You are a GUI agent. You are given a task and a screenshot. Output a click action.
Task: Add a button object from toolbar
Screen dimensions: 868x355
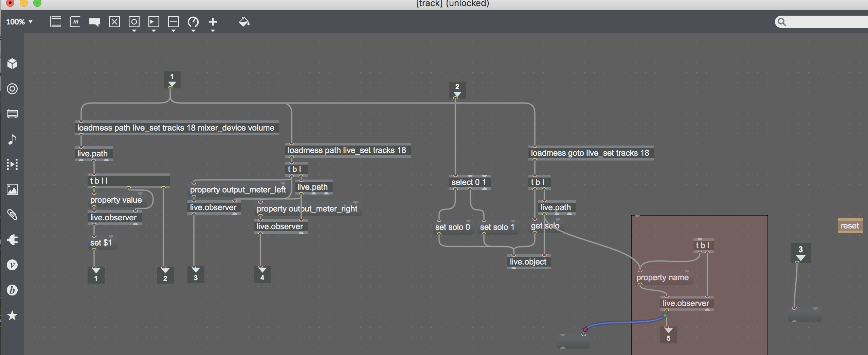[134, 22]
